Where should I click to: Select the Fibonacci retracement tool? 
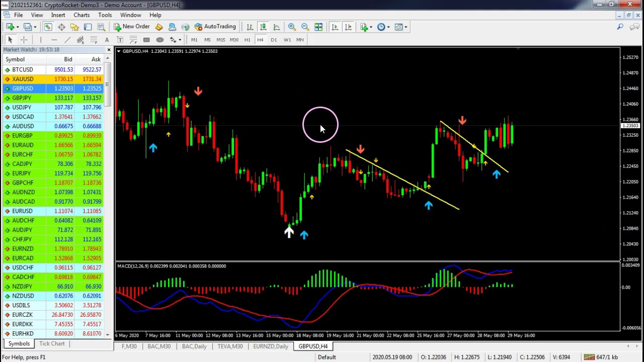(x=94, y=40)
